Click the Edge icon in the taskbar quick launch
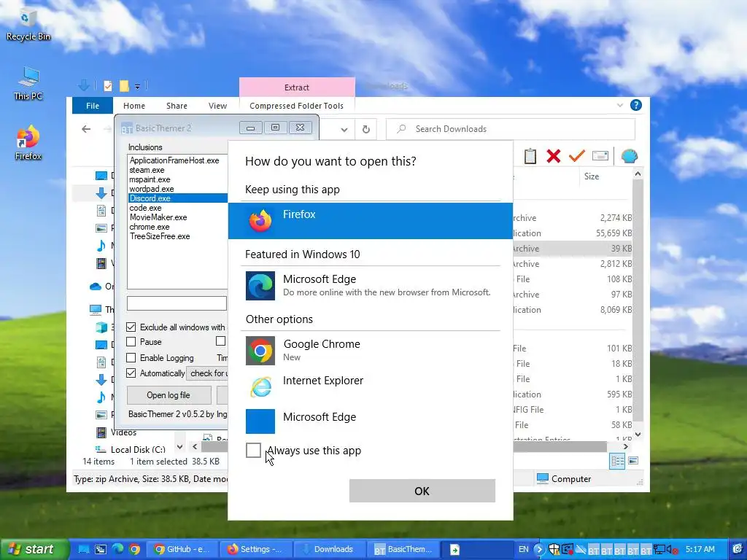 [x=117, y=549]
